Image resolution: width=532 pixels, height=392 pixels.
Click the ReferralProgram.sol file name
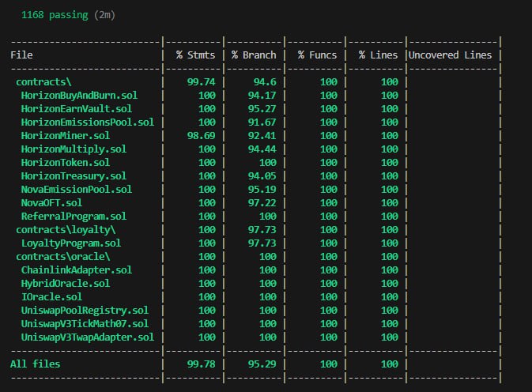(74, 216)
